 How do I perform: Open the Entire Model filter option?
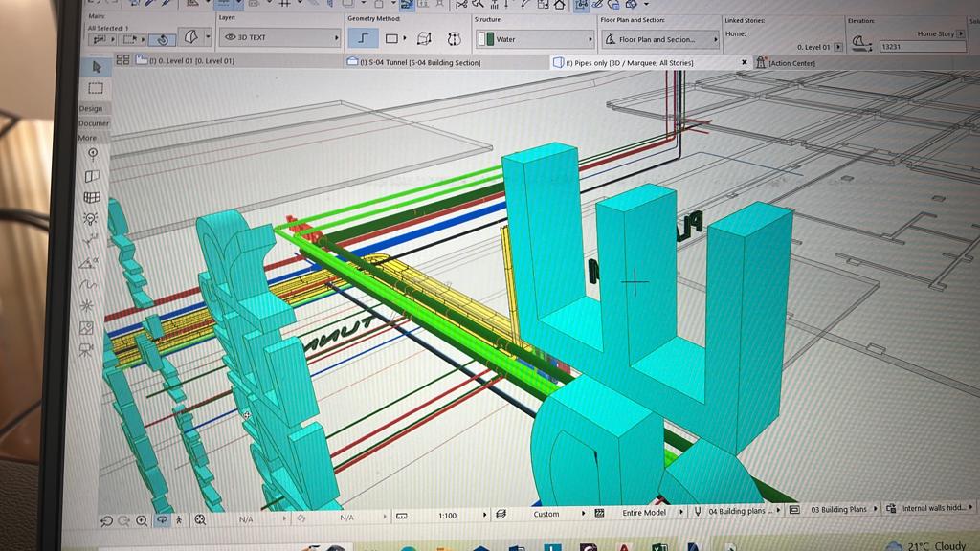click(643, 513)
